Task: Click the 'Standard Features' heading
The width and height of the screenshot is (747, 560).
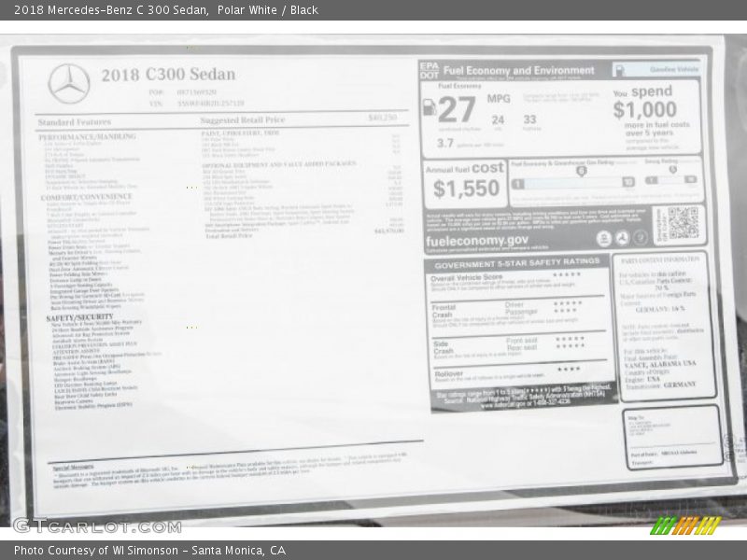Action: click(x=75, y=122)
